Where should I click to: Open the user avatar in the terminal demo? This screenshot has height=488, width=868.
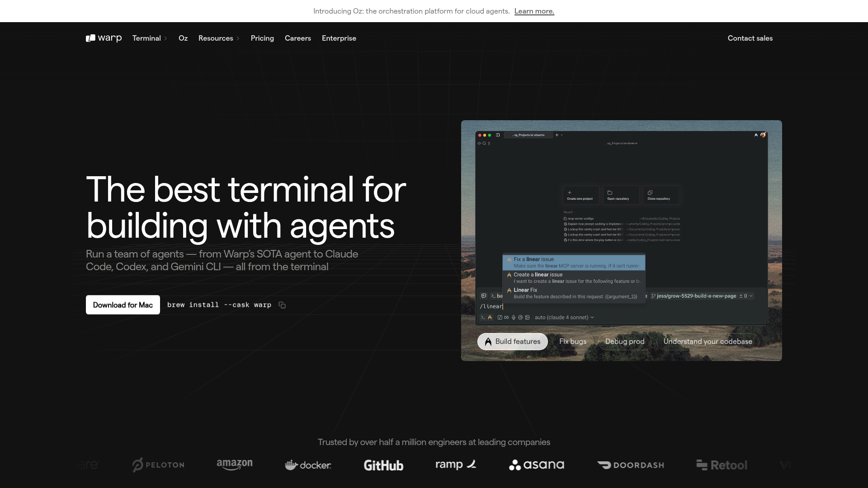pos(763,135)
